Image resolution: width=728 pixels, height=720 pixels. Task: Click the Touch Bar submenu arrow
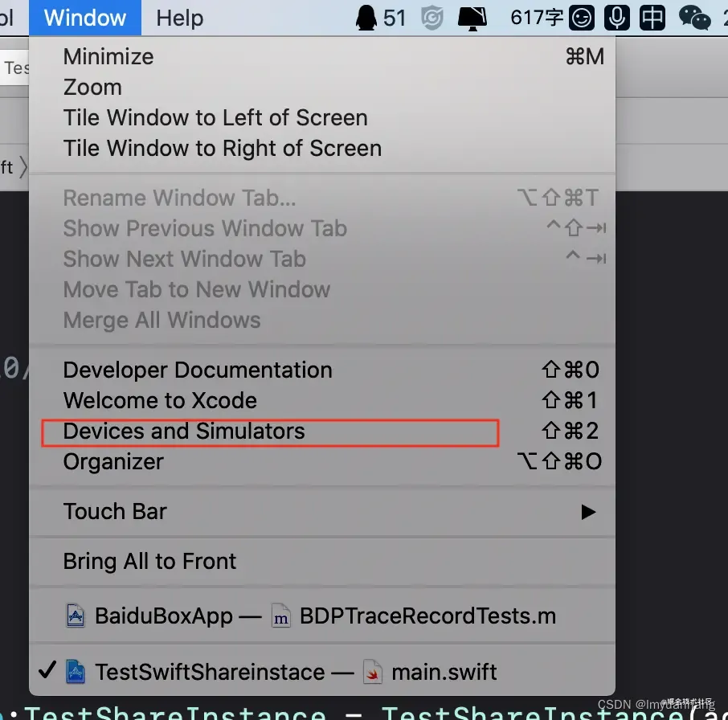[588, 512]
